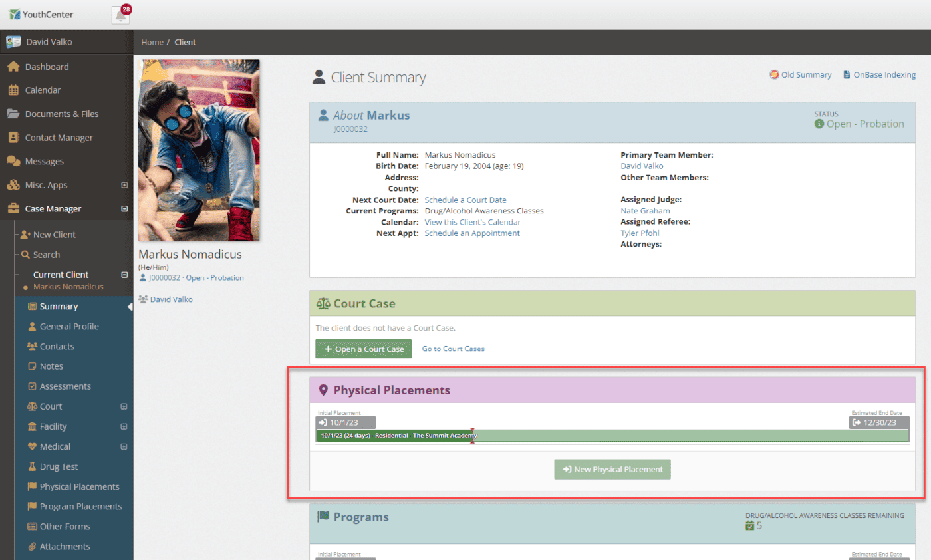The image size is (931, 560).
Task: Click the Open a Court Case button
Action: [x=363, y=349]
